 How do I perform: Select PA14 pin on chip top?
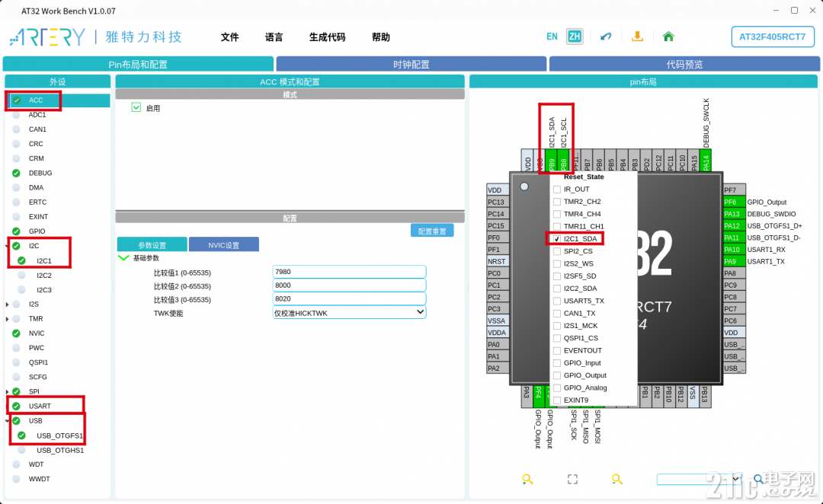706,160
